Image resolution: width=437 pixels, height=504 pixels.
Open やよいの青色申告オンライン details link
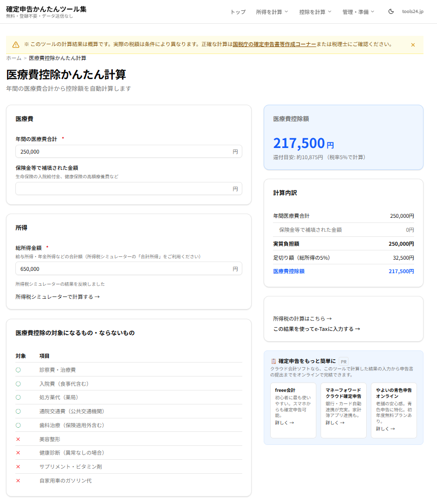385,429
